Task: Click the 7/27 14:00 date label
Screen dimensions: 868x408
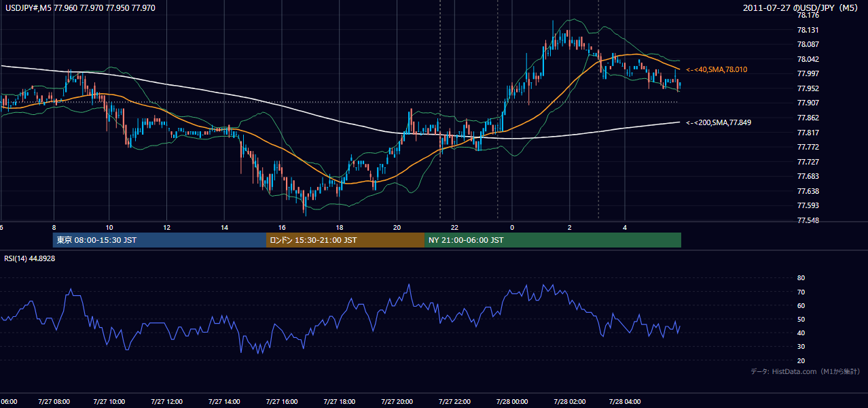Action: coord(224,402)
